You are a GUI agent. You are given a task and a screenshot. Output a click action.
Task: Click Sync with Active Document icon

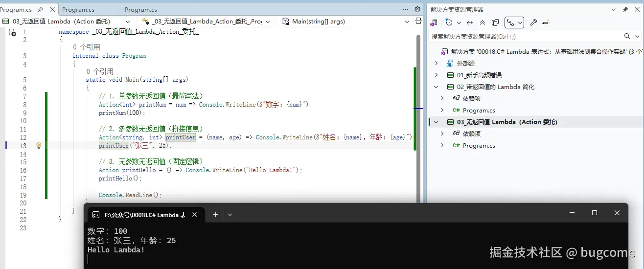470,22
